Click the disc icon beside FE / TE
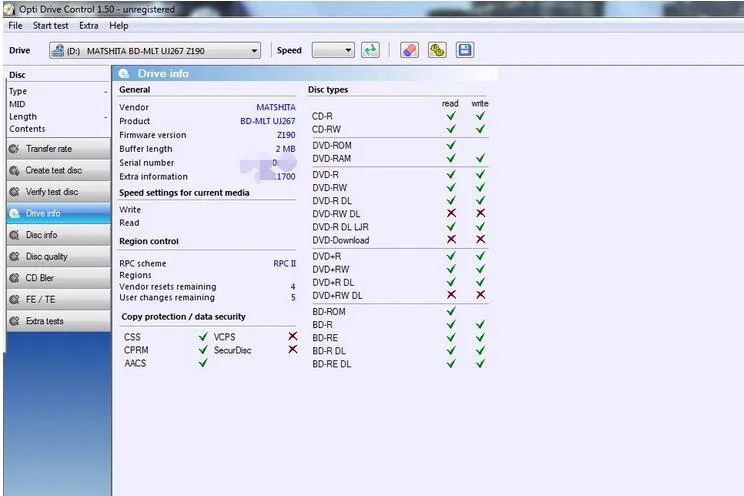Screen dimensions: 744x496 (14, 299)
